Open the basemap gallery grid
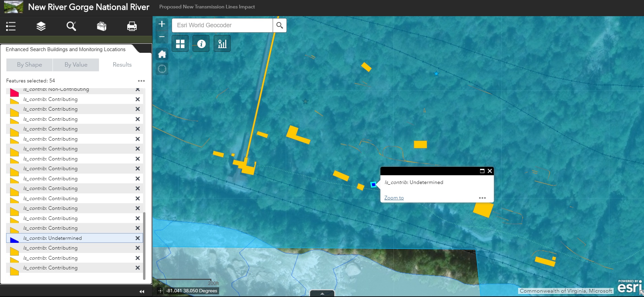Image resolution: width=644 pixels, height=297 pixels. (180, 44)
